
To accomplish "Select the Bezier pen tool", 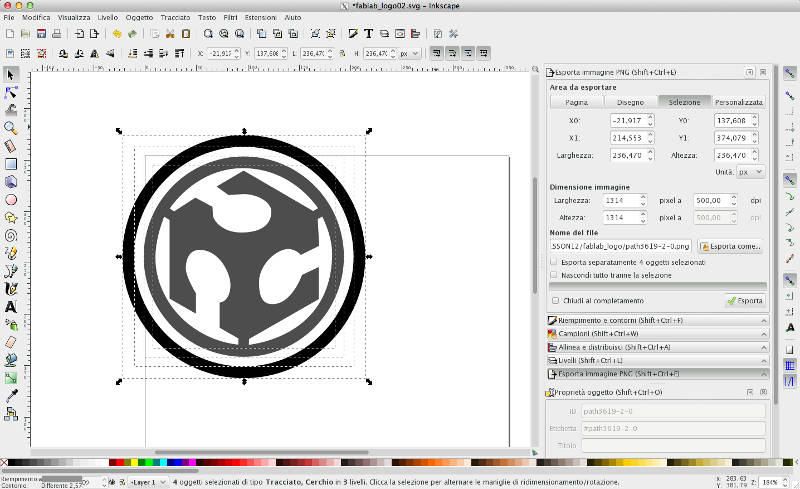I will point(10,271).
